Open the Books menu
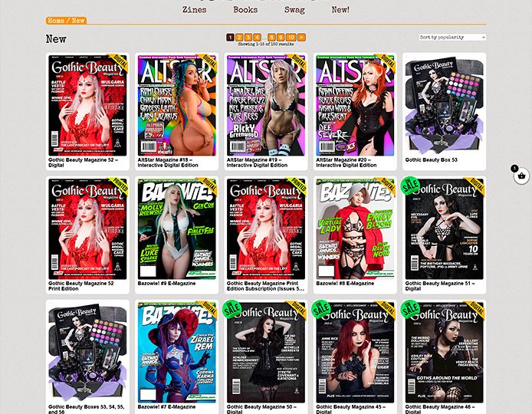The width and height of the screenshot is (532, 414). [245, 10]
